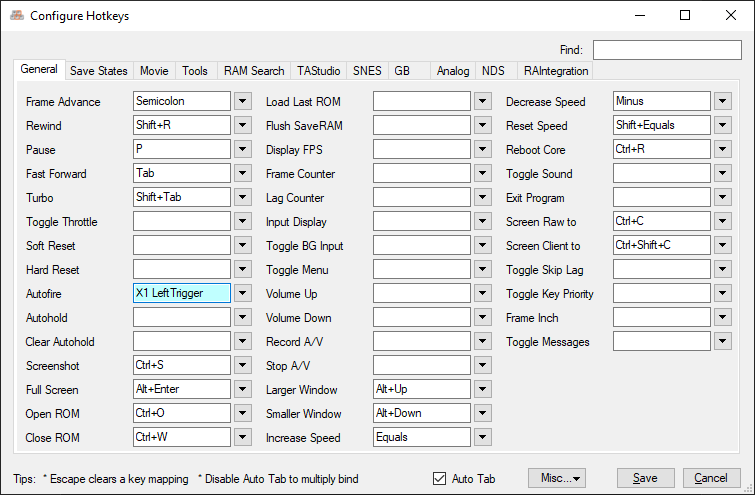The width and height of the screenshot is (755, 495).
Task: Expand the Increase Speed dropdown arrow
Action: pos(482,437)
